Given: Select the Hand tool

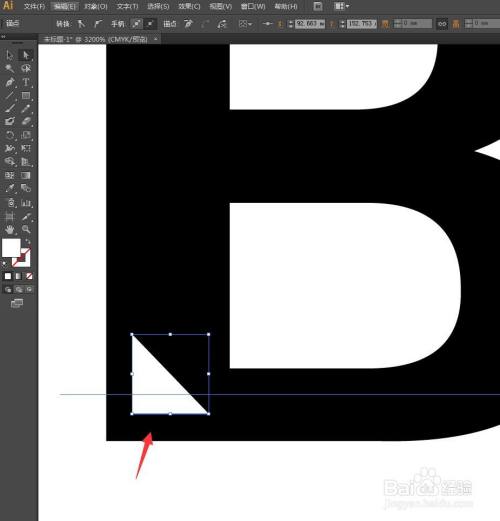Looking at the screenshot, I should pyautogui.click(x=10, y=229).
